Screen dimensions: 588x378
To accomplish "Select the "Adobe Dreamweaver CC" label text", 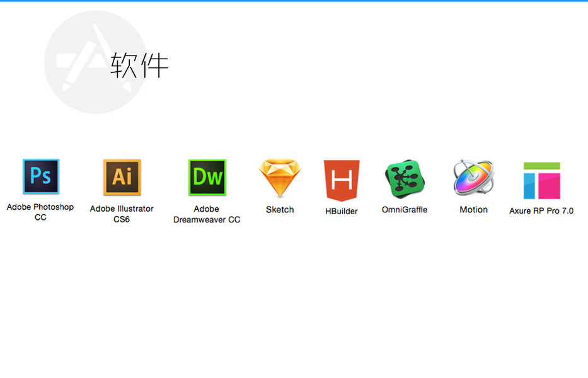I will [207, 214].
